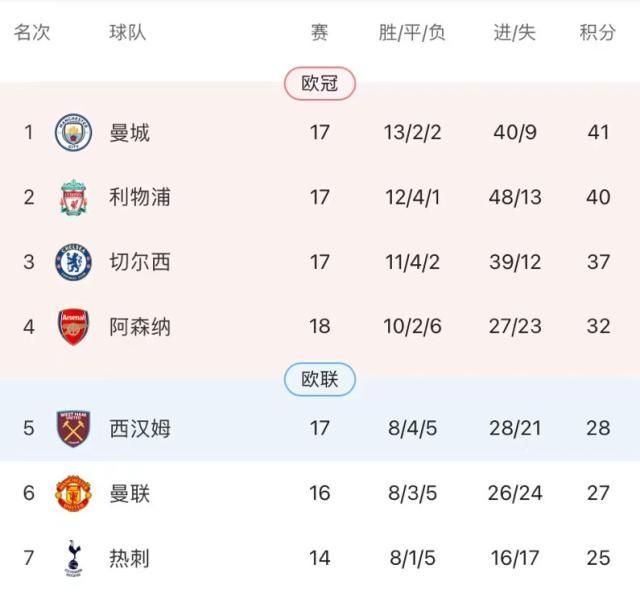The image size is (640, 598).
Task: Click the 赛 matches played header
Action: (319, 33)
